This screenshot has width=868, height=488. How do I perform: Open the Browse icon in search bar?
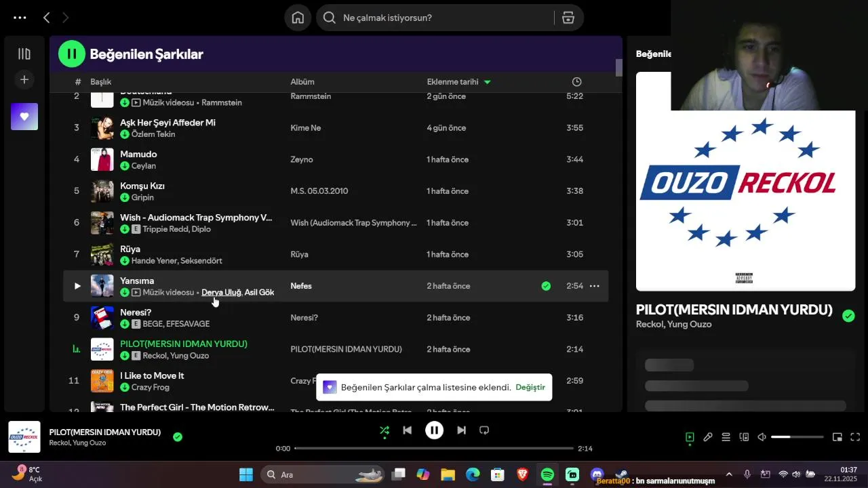click(568, 18)
